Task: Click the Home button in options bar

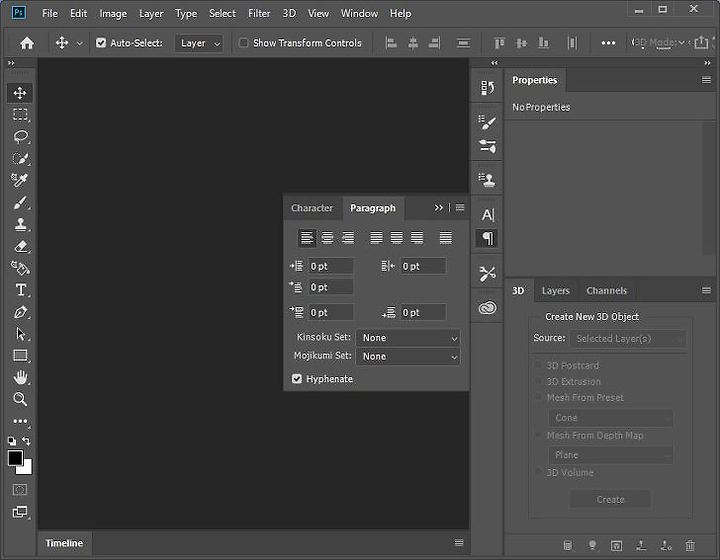Action: (x=27, y=43)
